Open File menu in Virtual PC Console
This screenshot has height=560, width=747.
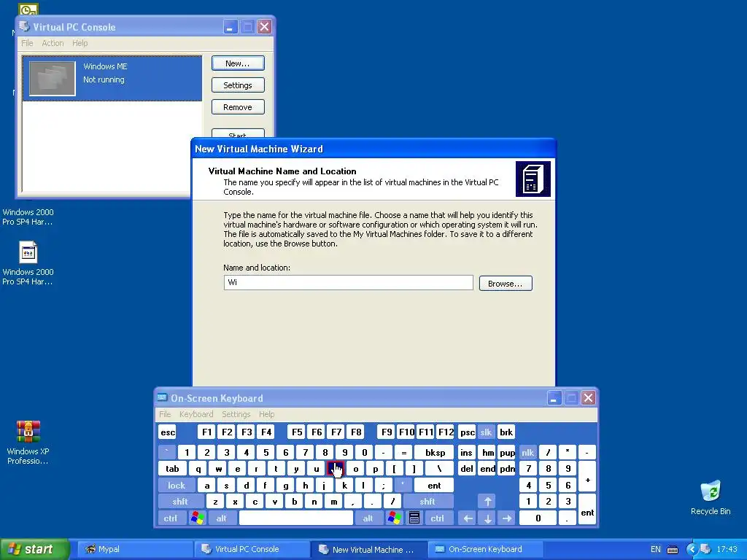click(x=27, y=43)
